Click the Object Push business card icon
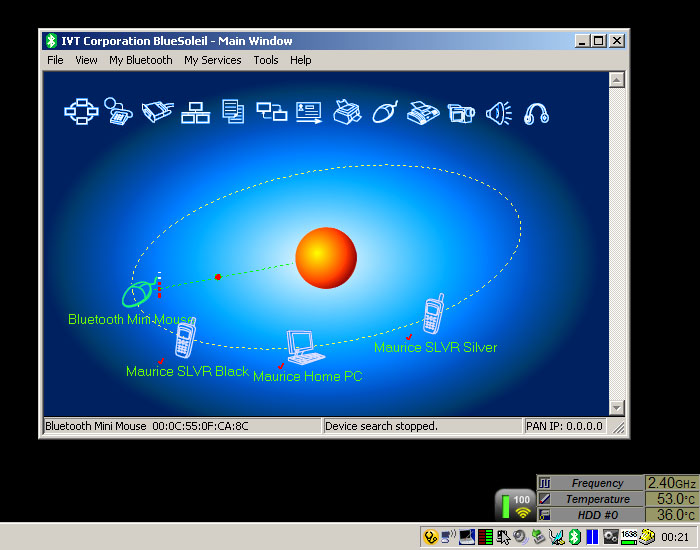700x550 pixels. click(x=309, y=112)
